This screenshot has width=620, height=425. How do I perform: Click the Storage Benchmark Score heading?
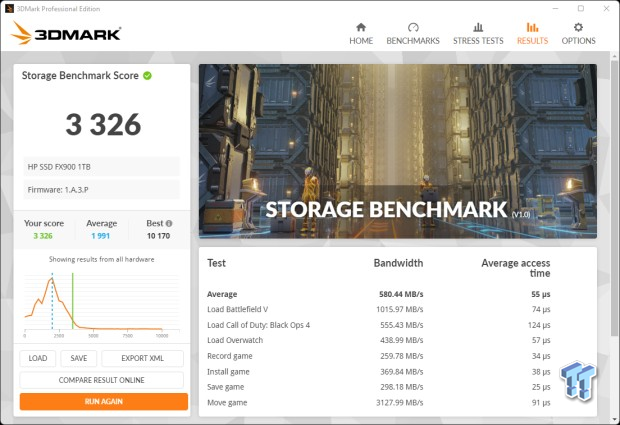coord(80,76)
